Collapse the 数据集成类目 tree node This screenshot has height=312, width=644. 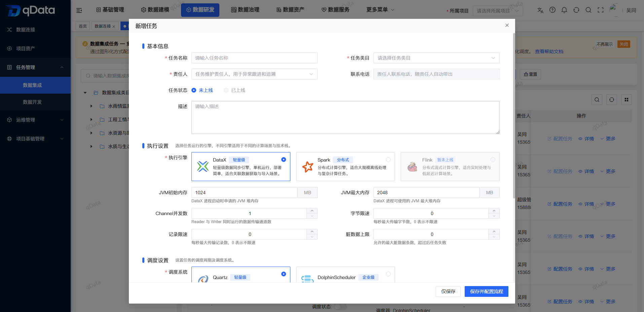point(85,93)
